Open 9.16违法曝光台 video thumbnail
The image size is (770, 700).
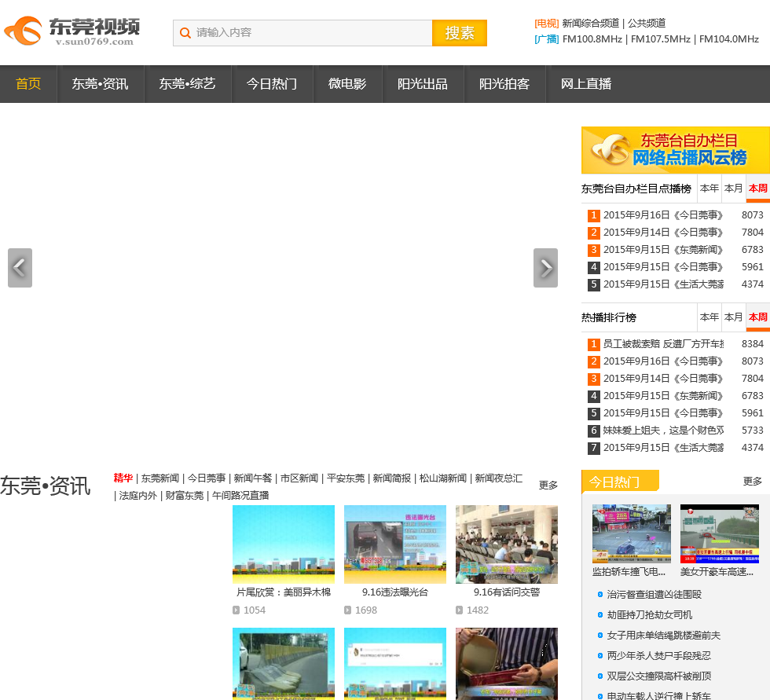(395, 544)
